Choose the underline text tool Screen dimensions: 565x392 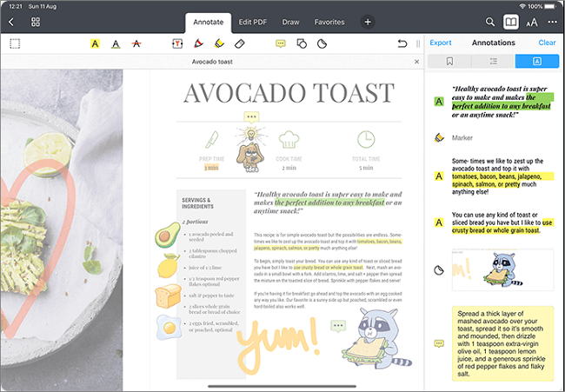click(x=116, y=43)
